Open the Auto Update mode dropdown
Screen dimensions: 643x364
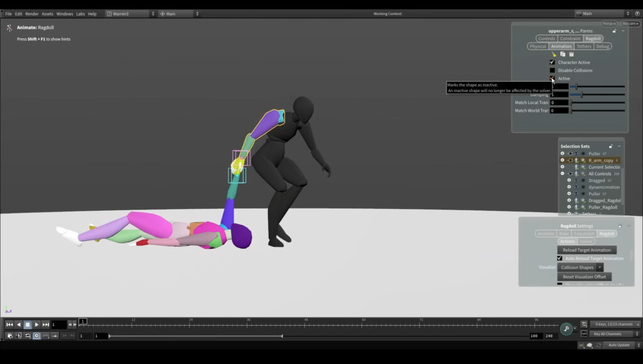click(x=622, y=345)
